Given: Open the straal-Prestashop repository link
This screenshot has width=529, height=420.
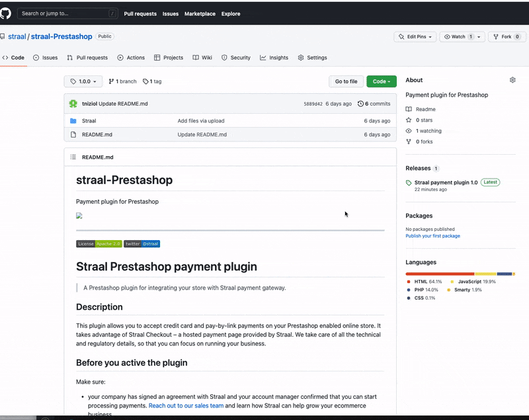Looking at the screenshot, I should (x=61, y=36).
